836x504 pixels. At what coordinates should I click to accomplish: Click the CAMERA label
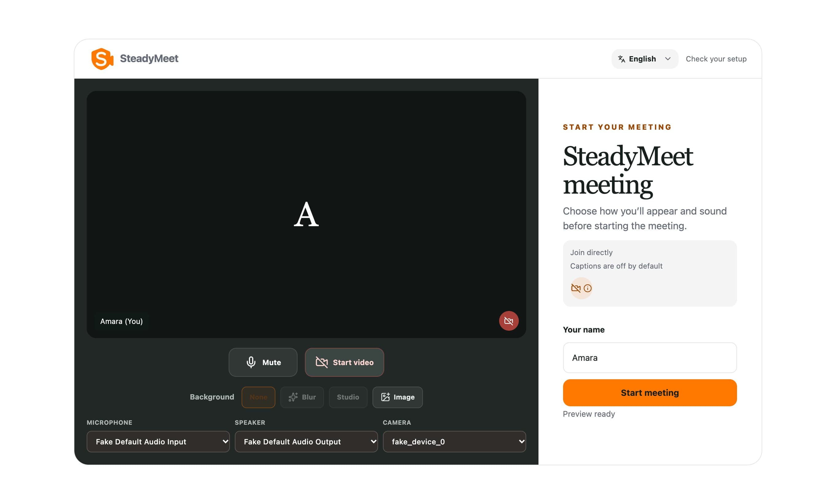click(396, 423)
